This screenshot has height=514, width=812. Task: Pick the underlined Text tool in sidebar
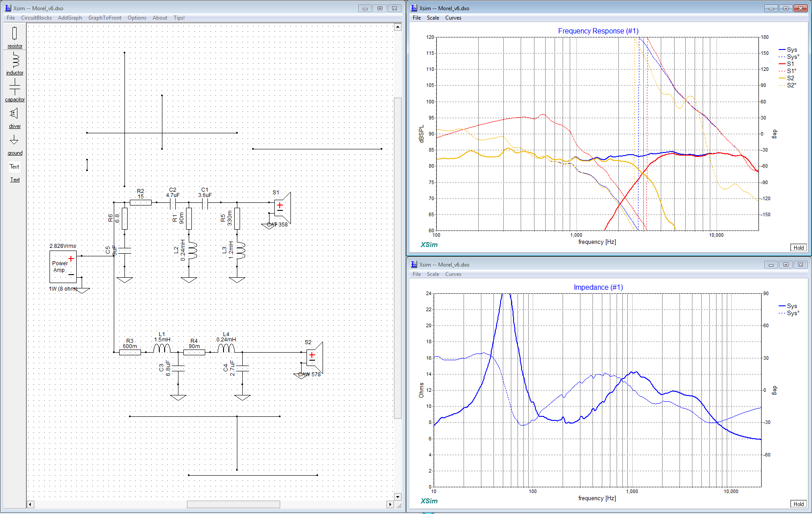pos(15,180)
